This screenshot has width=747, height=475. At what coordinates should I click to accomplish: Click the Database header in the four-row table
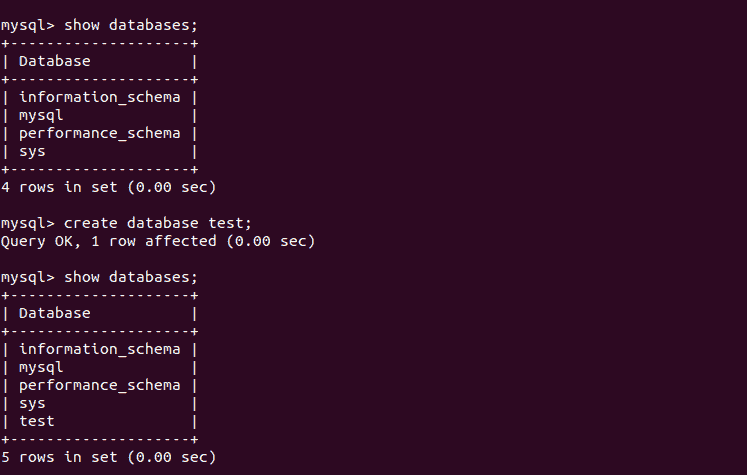coord(55,61)
